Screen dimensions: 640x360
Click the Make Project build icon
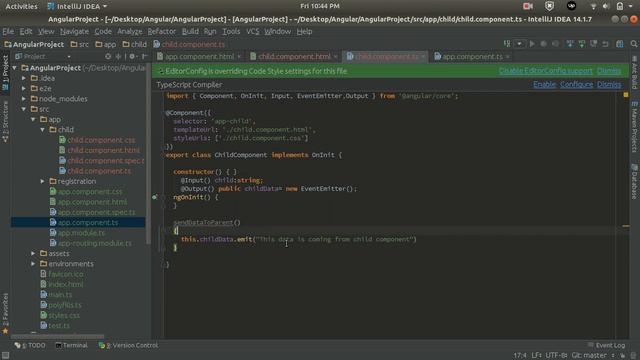pyautogui.click(x=507, y=44)
